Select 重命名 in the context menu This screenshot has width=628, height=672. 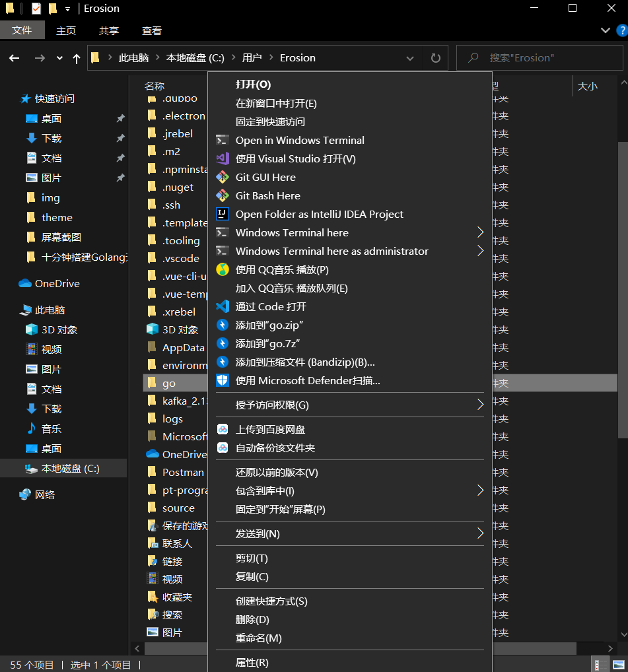pos(258,638)
